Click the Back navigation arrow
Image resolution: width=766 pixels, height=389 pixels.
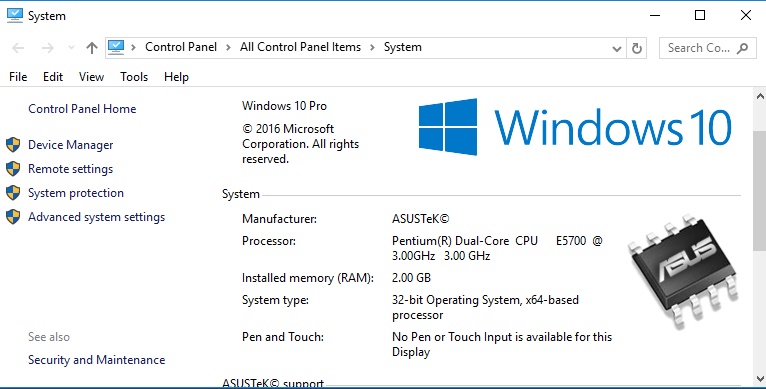pos(18,48)
